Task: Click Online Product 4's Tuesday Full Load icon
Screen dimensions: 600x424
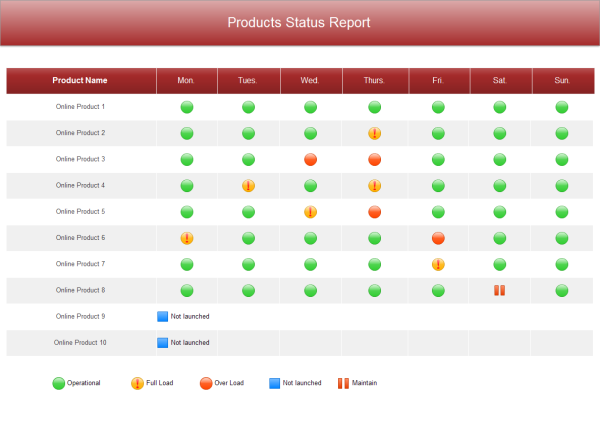Action: pyautogui.click(x=248, y=185)
